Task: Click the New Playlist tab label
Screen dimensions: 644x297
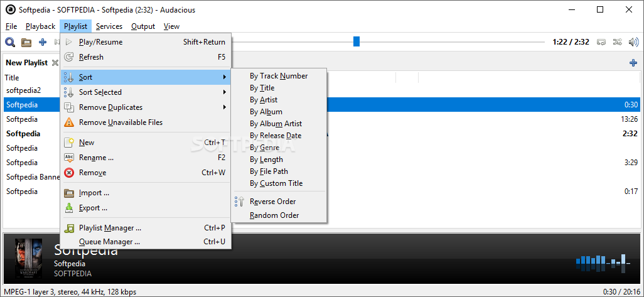Action: 27,63
